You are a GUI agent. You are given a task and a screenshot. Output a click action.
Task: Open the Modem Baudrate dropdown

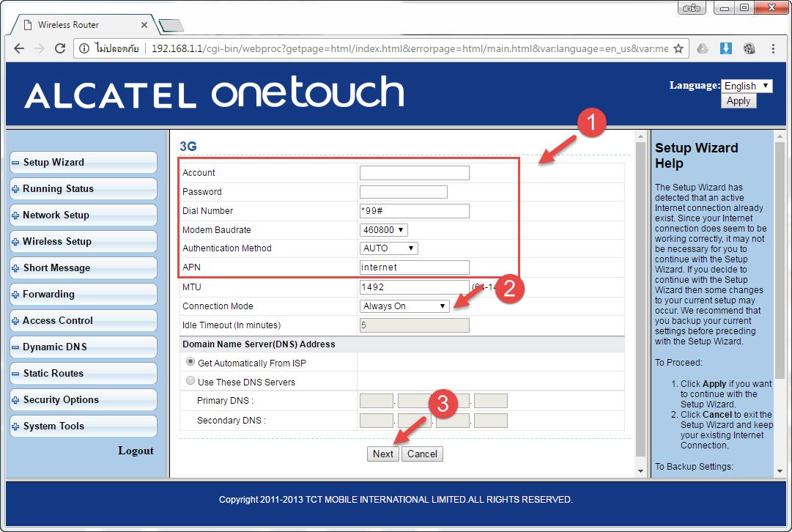tap(384, 230)
